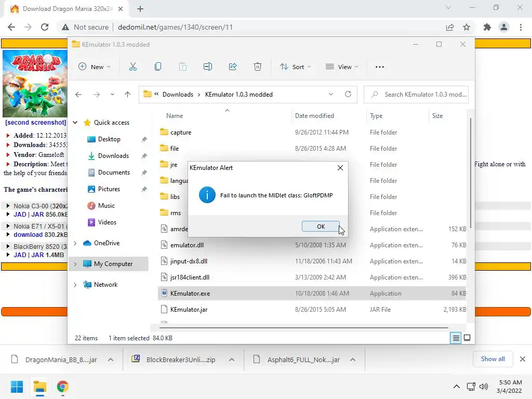Expand the Network tree node
This screenshot has height=399, width=532.
[x=75, y=285]
